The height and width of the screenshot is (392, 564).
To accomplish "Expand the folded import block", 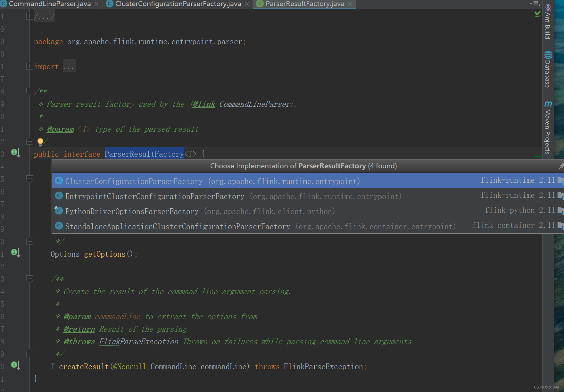I will coord(29,66).
